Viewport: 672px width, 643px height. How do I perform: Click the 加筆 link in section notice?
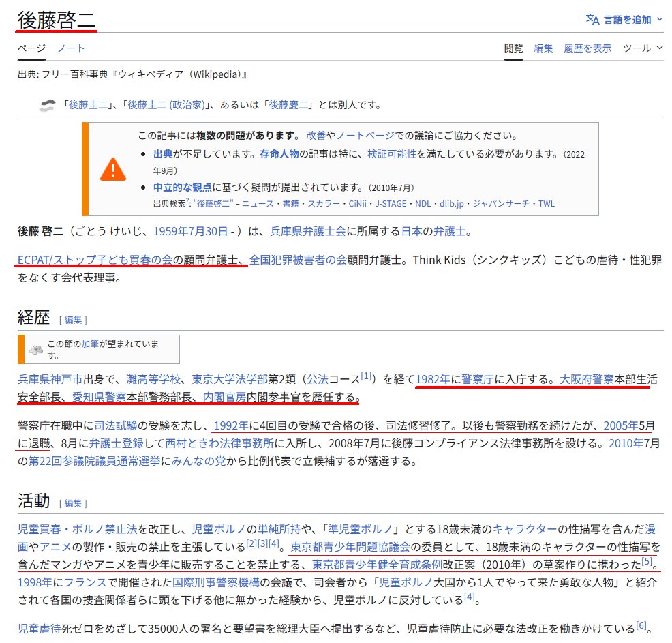point(90,344)
